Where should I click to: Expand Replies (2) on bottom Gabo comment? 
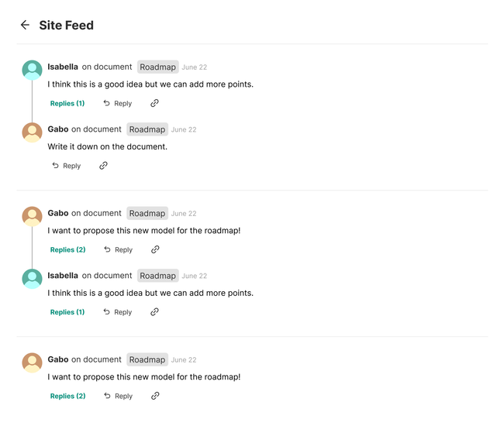pos(67,396)
